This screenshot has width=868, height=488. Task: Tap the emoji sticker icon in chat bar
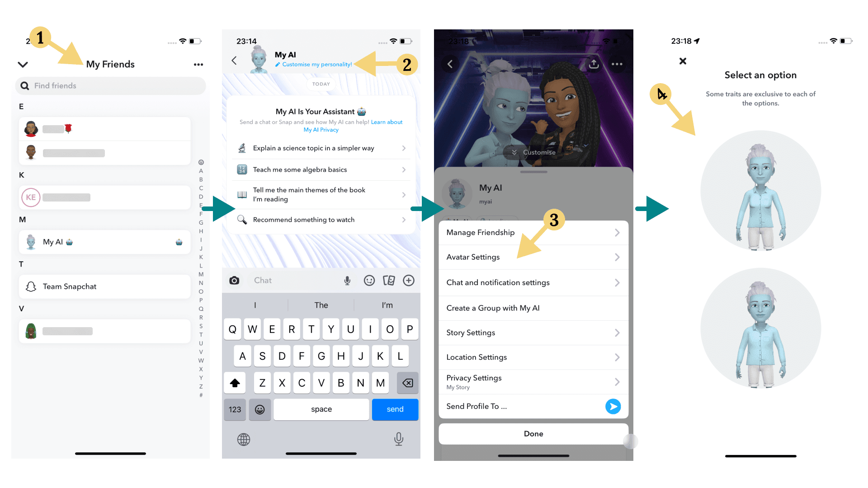click(369, 278)
